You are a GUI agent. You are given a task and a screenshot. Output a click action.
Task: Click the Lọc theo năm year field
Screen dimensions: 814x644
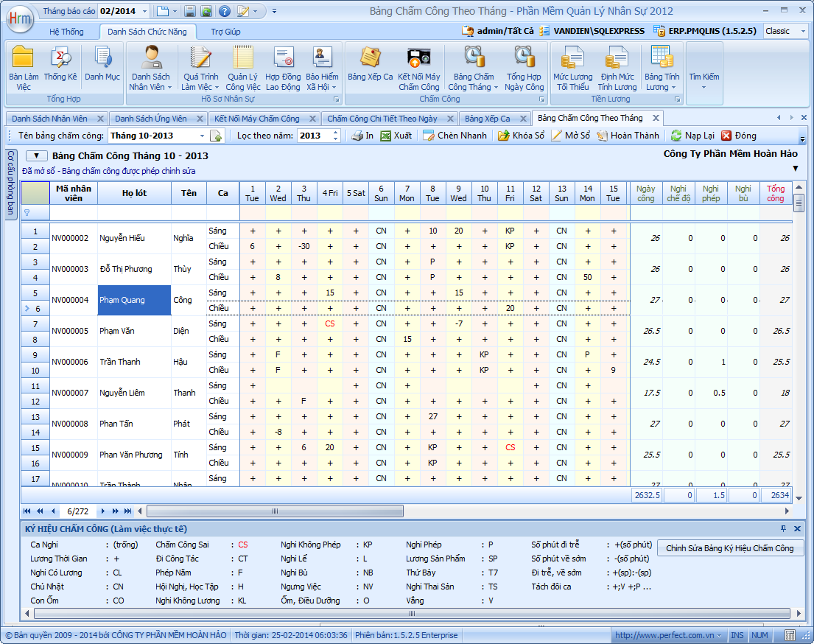[x=314, y=136]
